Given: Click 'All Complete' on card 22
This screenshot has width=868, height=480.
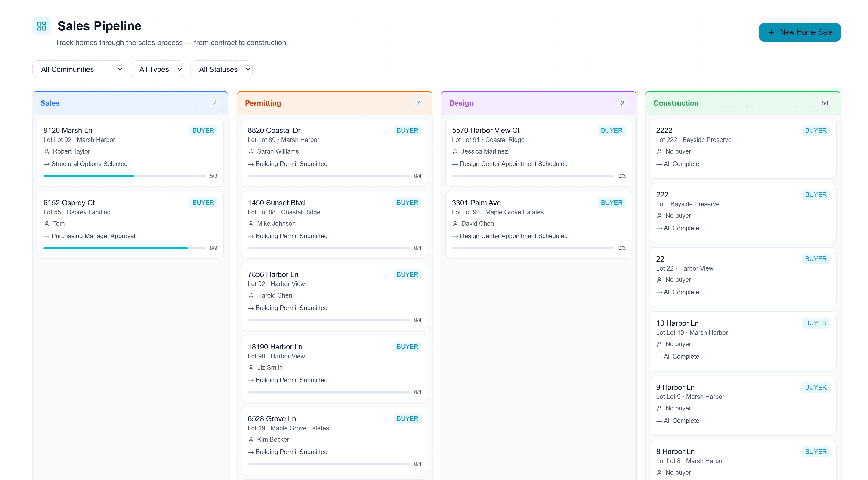Looking at the screenshot, I should [x=681, y=292].
